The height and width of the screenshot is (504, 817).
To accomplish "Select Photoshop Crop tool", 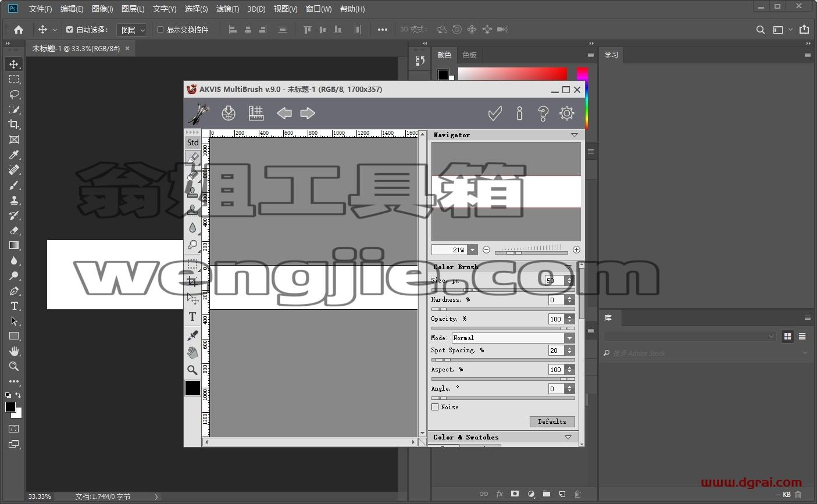I will [14, 124].
